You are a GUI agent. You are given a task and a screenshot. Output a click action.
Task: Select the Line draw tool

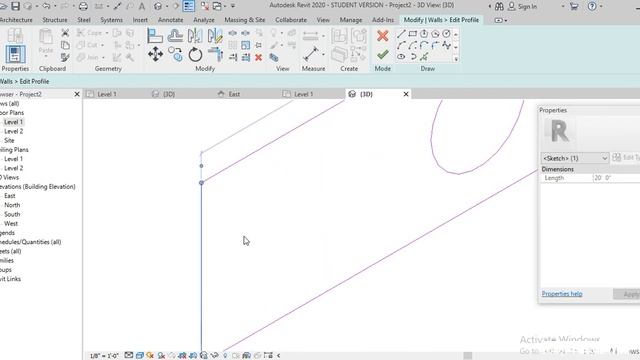401,34
